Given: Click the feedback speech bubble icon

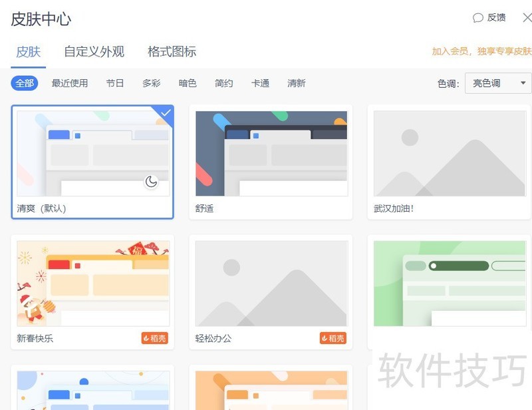Looking at the screenshot, I should pos(478,18).
